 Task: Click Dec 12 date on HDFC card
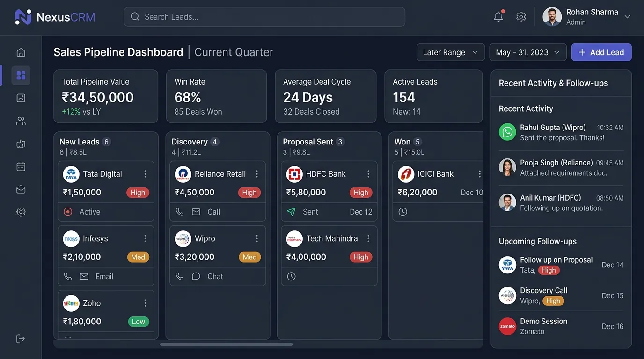361,212
